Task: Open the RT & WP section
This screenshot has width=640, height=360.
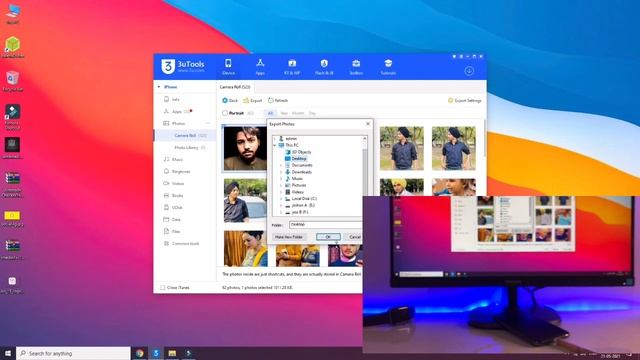Action: coord(292,67)
